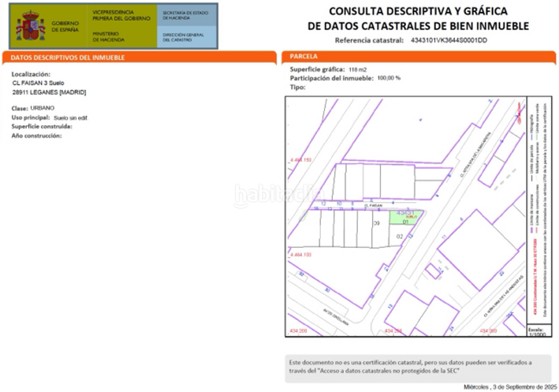Screen dimensions: 559x392
Task: Click the cadastral reference 4343101VK3644S0001DD
Action: (x=449, y=41)
